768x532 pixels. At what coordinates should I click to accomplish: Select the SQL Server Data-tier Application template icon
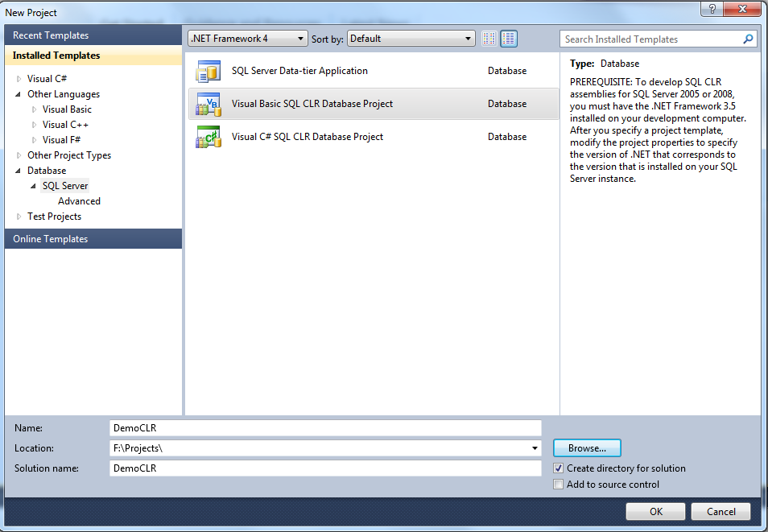pos(209,70)
